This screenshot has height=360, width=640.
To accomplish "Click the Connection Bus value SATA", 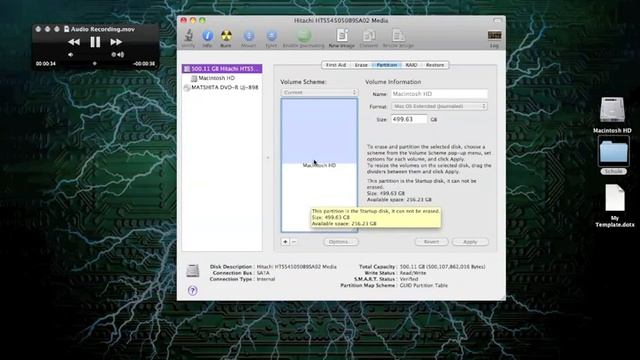I will (263, 273).
